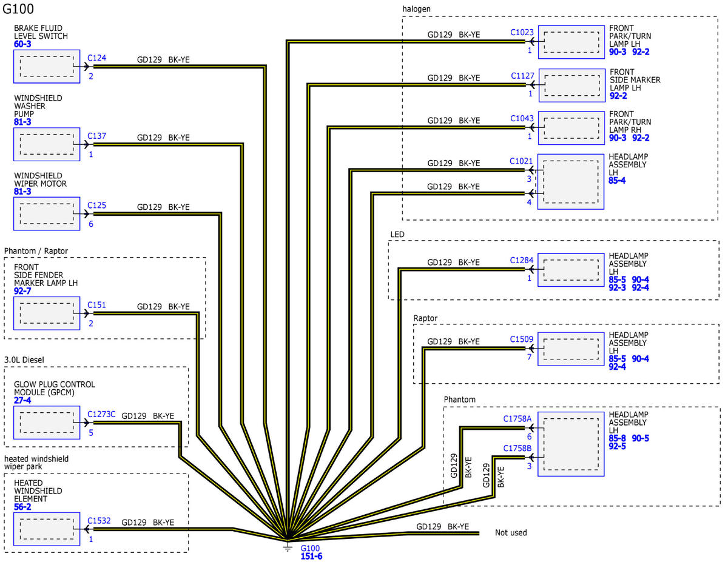Select the Windshield Wiper Motor component box
Image resolution: width=728 pixels, height=562 pixels.
pyautogui.click(x=47, y=213)
